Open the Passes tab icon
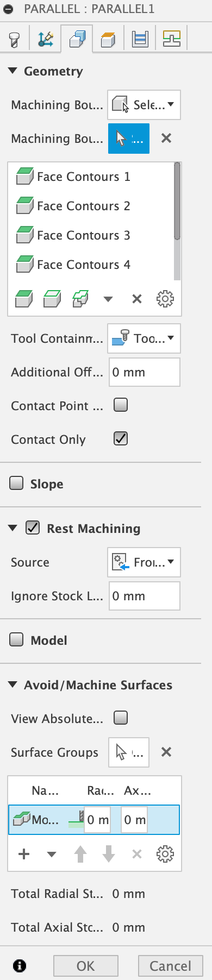 (x=140, y=39)
